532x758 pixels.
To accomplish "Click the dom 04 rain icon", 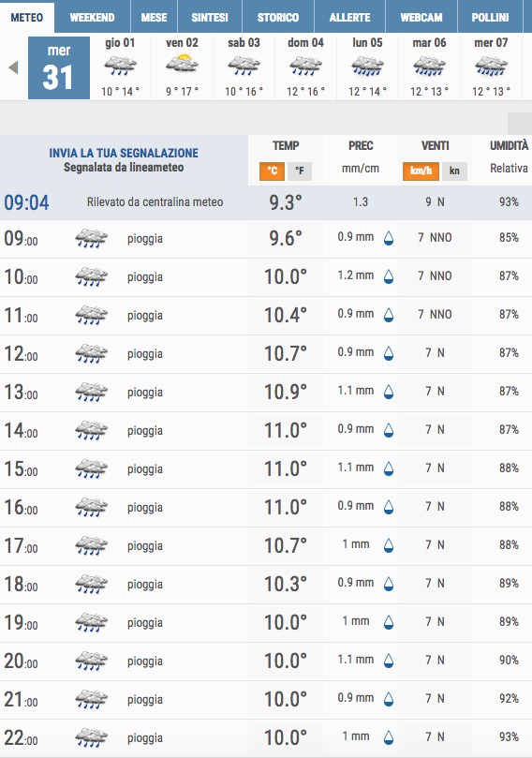I will [306, 66].
